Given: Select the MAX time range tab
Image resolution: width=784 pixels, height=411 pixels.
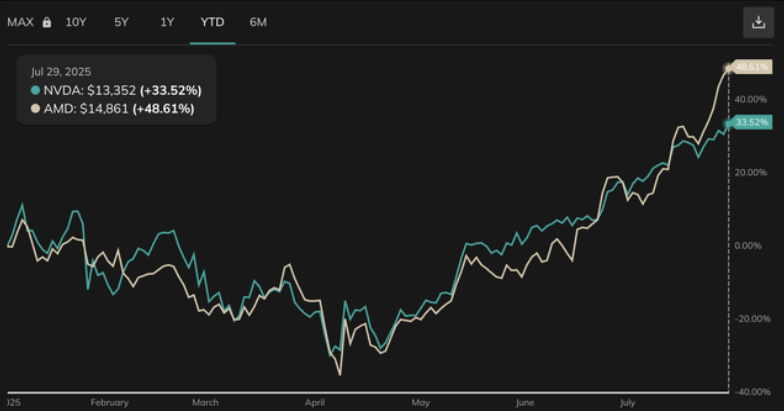Looking at the screenshot, I should pos(21,22).
